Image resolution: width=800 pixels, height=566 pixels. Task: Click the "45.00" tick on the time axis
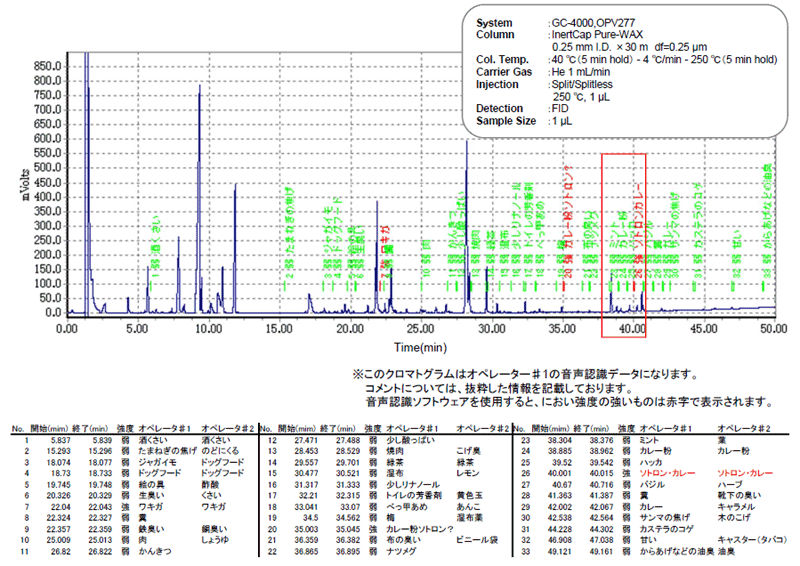pos(704,329)
